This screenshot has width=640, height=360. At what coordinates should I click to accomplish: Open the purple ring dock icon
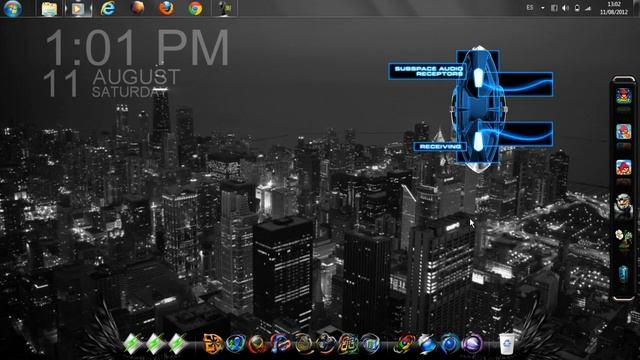click(x=472, y=344)
